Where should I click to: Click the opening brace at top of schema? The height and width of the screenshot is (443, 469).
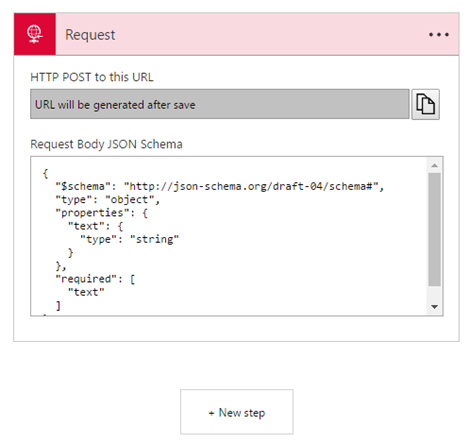tap(46, 173)
